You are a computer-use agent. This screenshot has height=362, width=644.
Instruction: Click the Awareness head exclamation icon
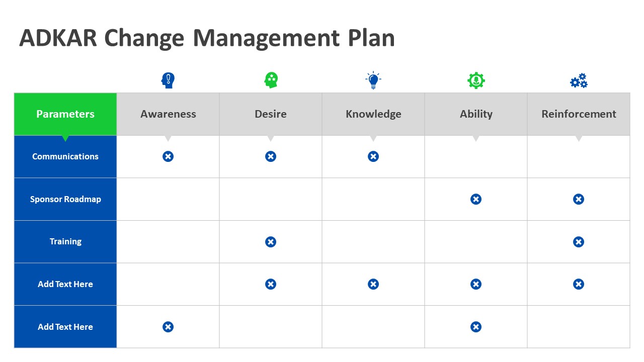point(168,80)
